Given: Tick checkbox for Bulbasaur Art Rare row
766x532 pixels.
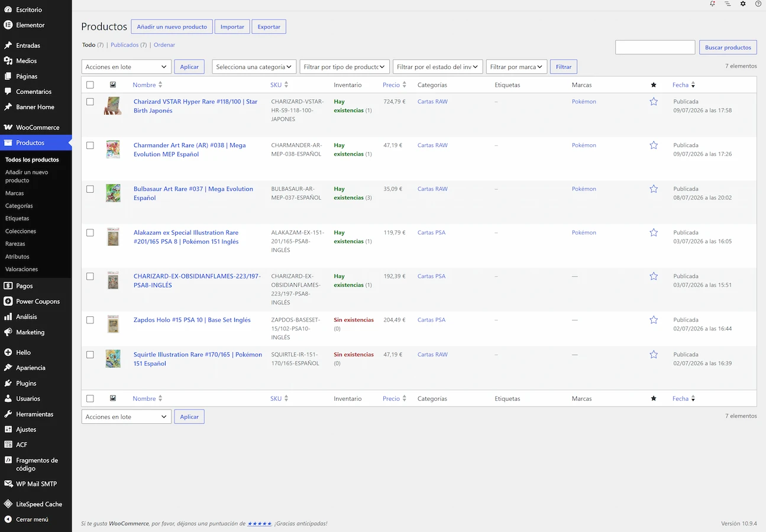Looking at the screenshot, I should click(90, 189).
